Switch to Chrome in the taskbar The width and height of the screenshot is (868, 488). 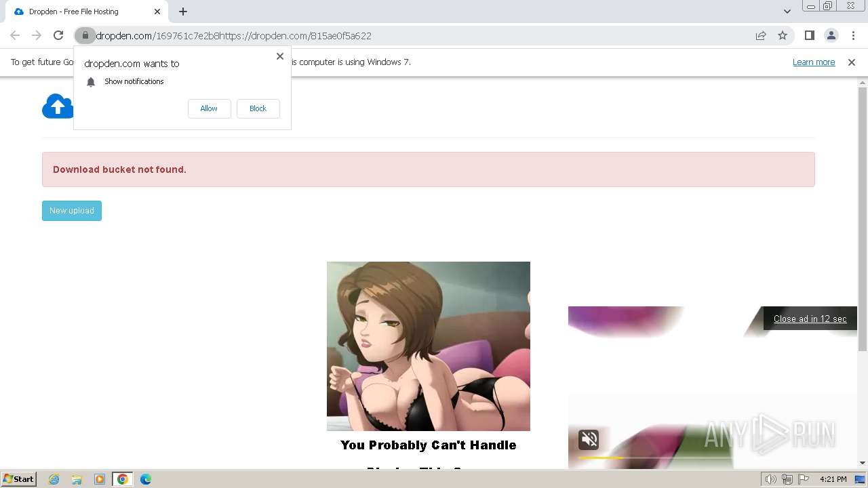[123, 479]
